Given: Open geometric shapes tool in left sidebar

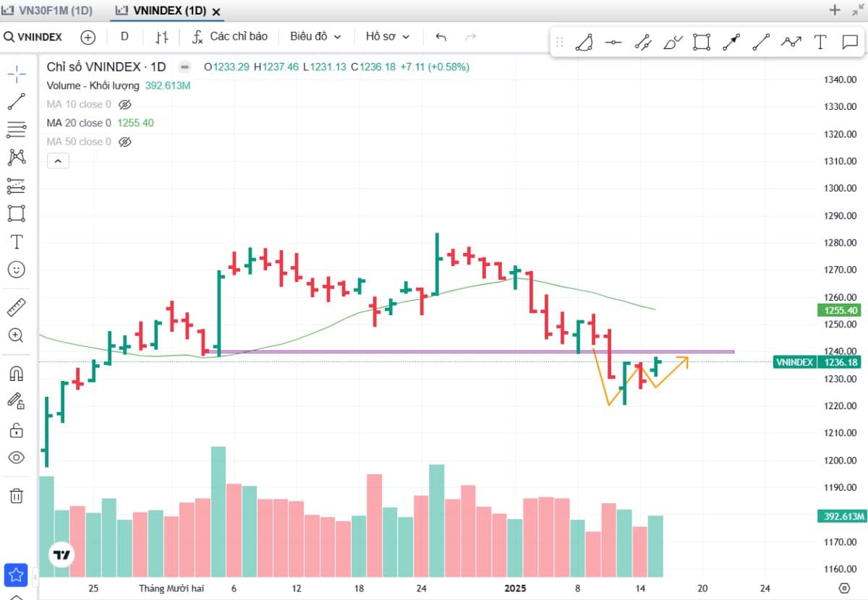Looking at the screenshot, I should 17,213.
